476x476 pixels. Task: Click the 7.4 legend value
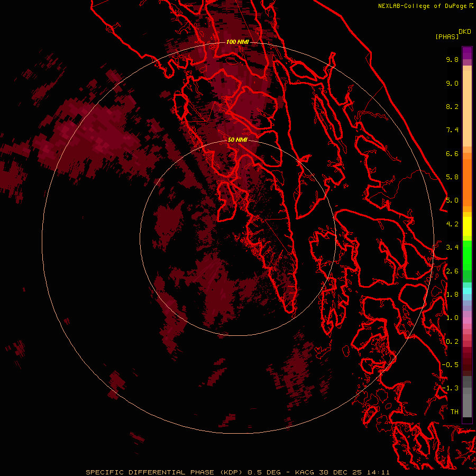point(452,130)
